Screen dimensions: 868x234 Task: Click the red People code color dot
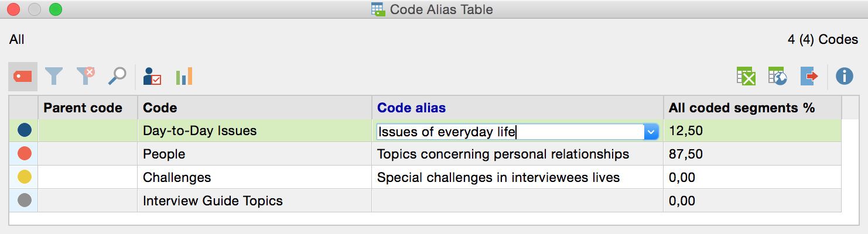pos(24,154)
